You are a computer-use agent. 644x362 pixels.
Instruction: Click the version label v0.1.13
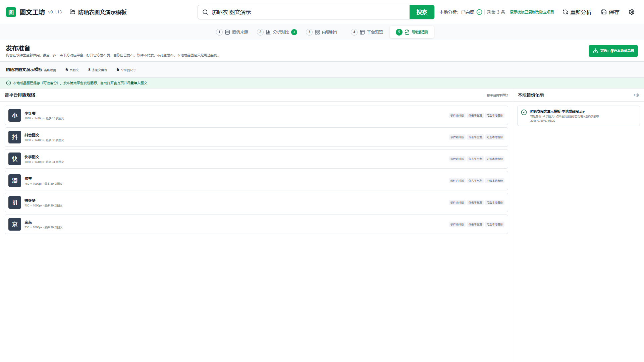pos(55,12)
